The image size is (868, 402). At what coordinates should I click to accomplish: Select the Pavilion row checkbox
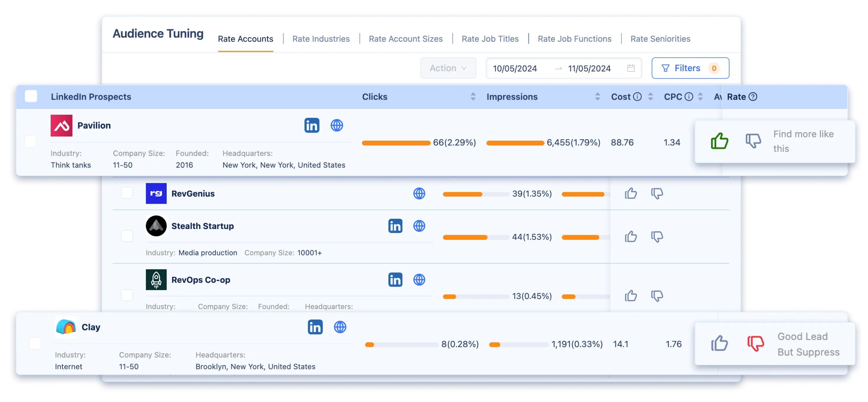tap(31, 142)
